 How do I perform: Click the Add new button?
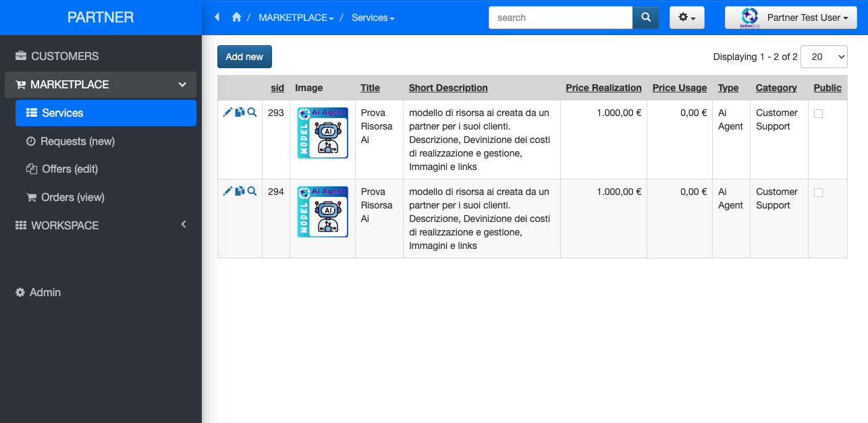click(244, 57)
